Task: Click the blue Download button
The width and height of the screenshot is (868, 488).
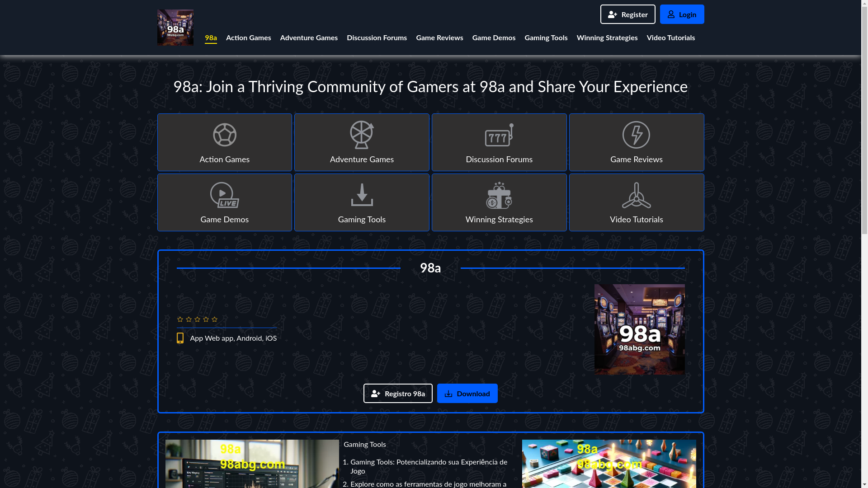Action: (x=467, y=394)
